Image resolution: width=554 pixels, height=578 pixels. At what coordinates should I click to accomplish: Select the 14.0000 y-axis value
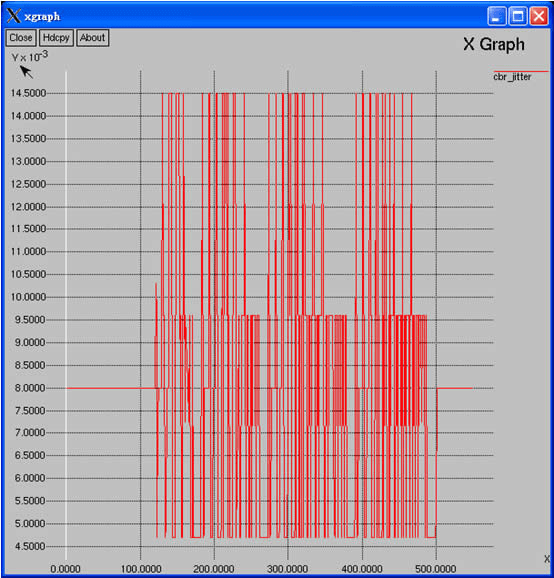[x=28, y=116]
